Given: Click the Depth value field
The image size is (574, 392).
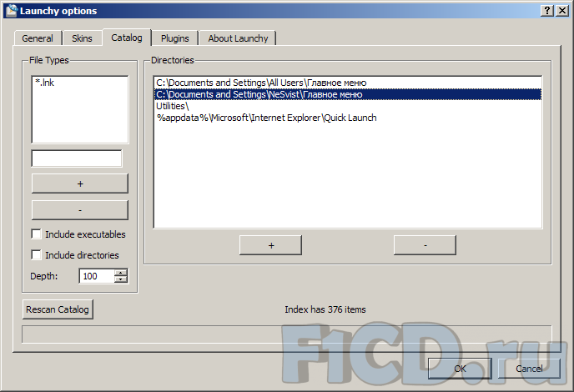Looking at the screenshot, I should 97,276.
